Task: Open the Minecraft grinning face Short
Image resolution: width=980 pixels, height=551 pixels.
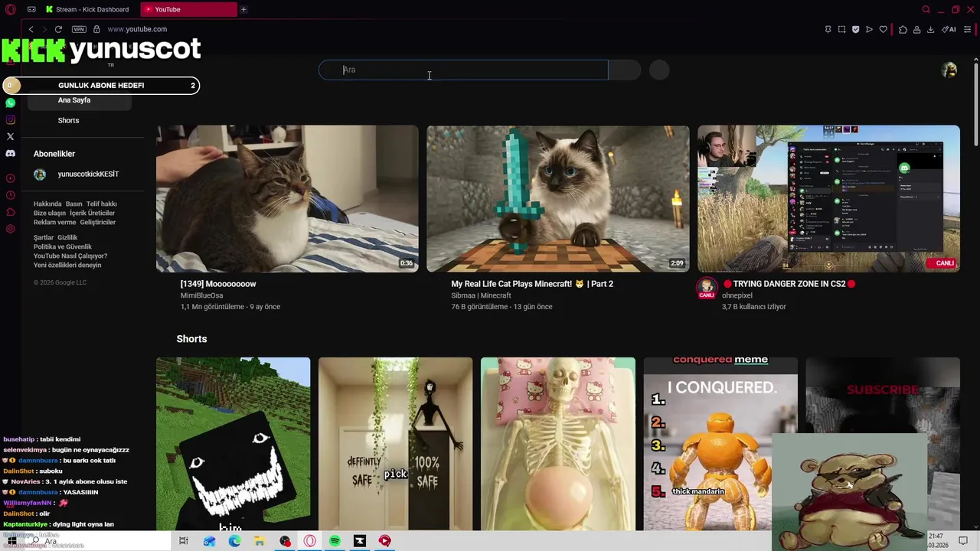Action: coord(234,444)
